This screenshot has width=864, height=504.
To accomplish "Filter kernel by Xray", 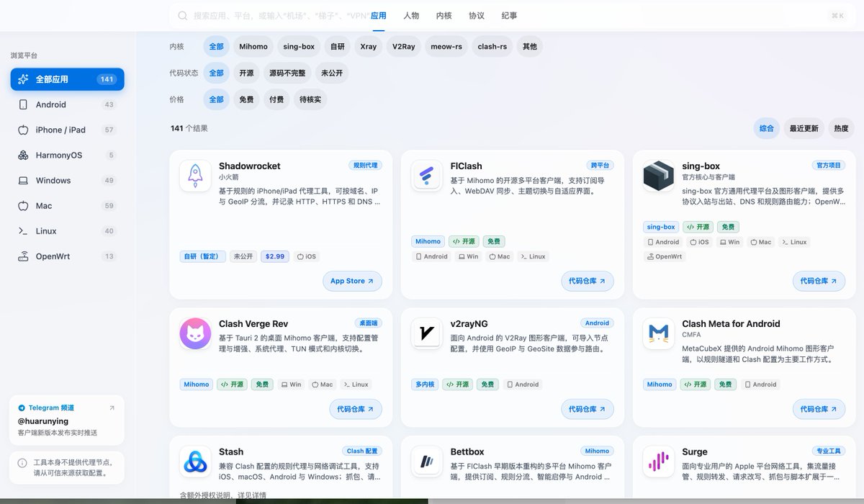I will tap(368, 46).
